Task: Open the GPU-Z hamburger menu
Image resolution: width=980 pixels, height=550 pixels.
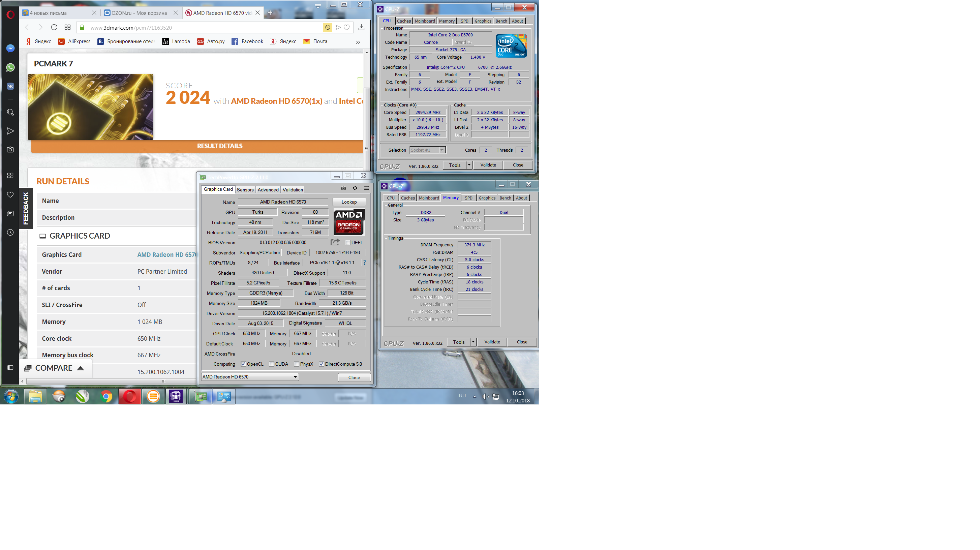Action: pos(366,188)
